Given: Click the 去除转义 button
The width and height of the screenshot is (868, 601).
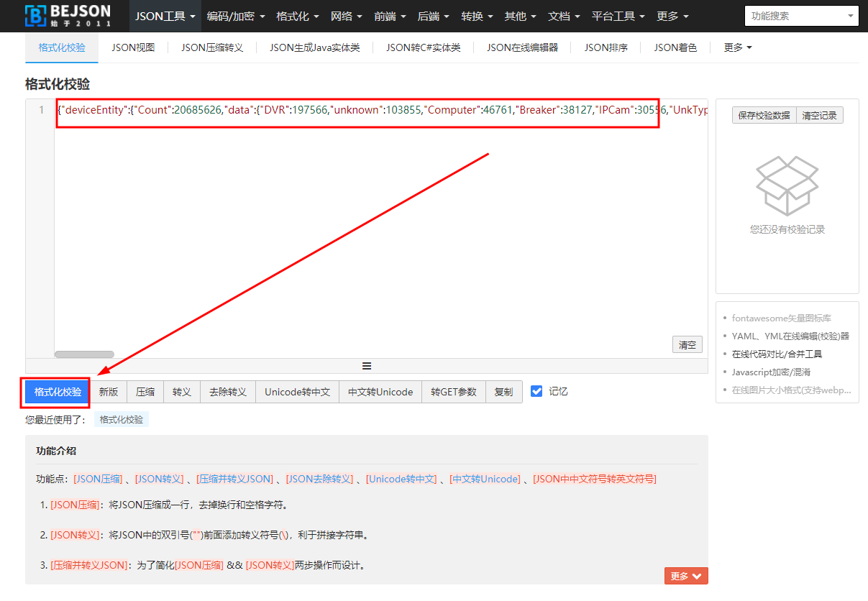Looking at the screenshot, I should 228,392.
